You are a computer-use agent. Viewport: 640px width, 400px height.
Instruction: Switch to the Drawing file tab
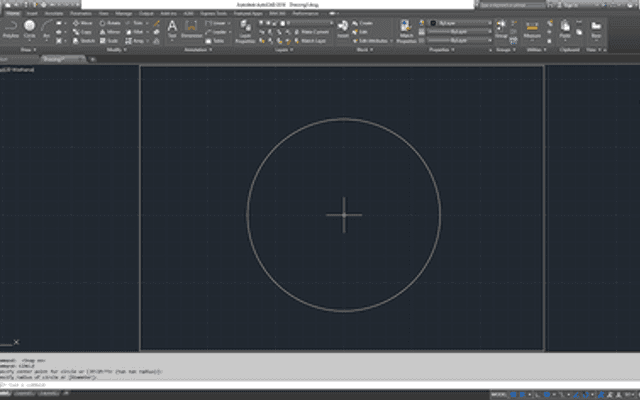[x=62, y=59]
